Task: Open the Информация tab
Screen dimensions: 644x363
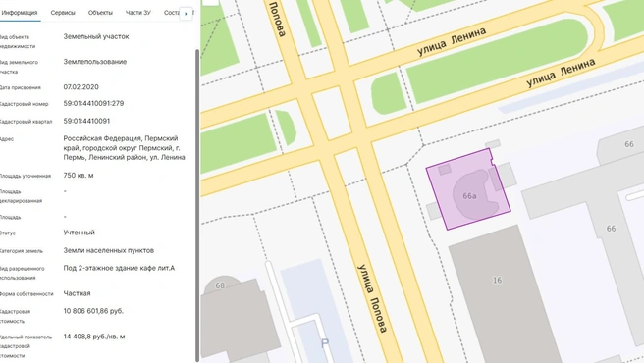Action: (20, 13)
